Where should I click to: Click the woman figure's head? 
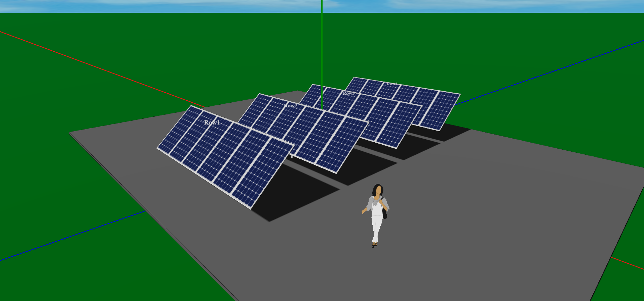[x=378, y=190]
